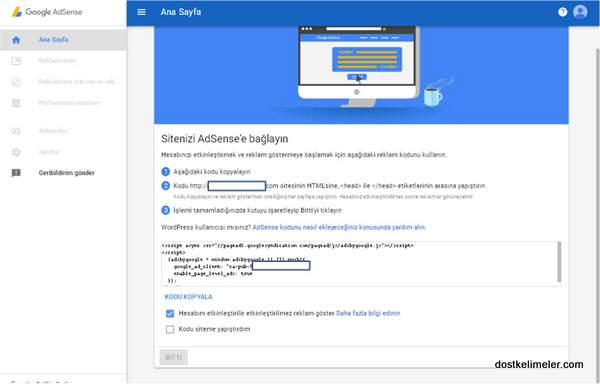The image size is (600, 384).
Task: Open the Reklamlara izin ver sidebar icon
Action: (16, 82)
